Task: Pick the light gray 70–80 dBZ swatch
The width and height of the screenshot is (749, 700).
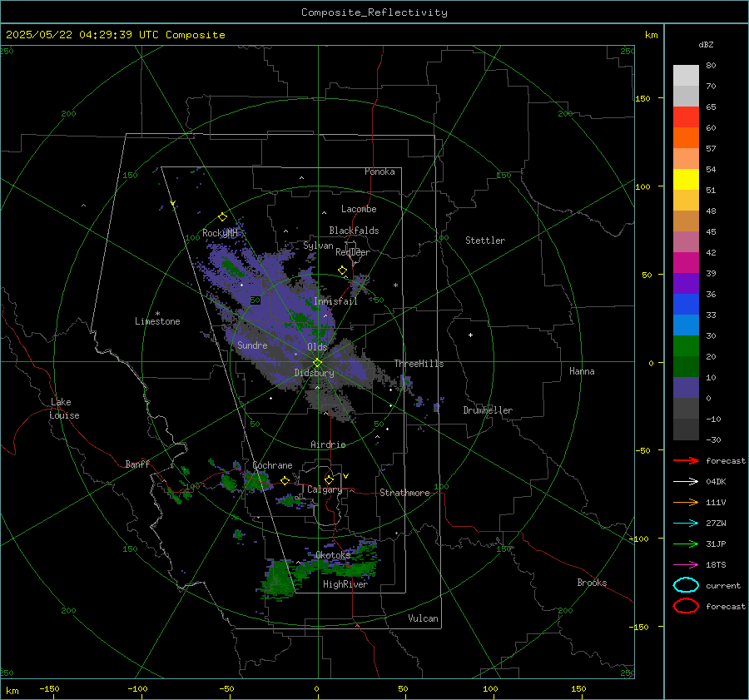Action: [686, 76]
